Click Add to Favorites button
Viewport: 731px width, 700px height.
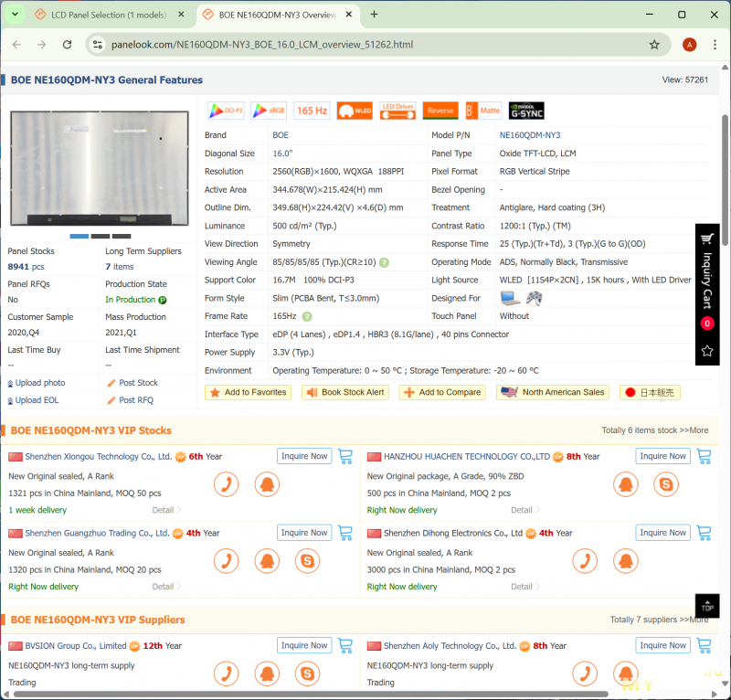coord(248,393)
